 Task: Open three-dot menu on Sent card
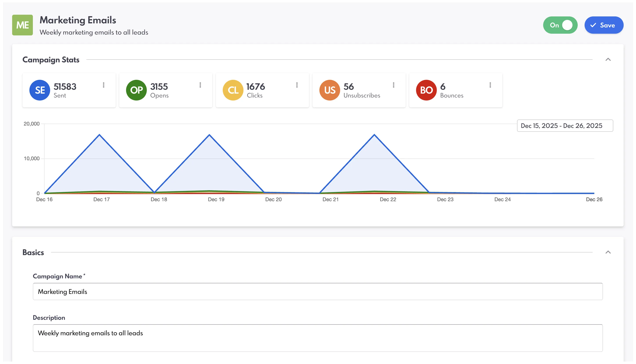pyautogui.click(x=103, y=85)
